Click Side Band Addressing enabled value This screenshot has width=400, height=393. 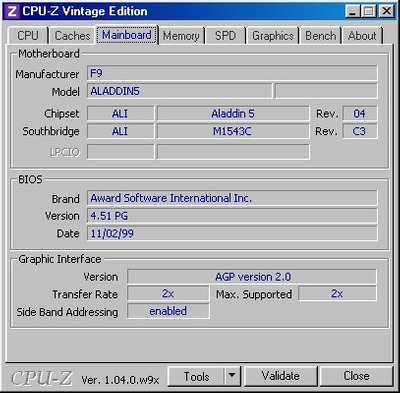(168, 311)
